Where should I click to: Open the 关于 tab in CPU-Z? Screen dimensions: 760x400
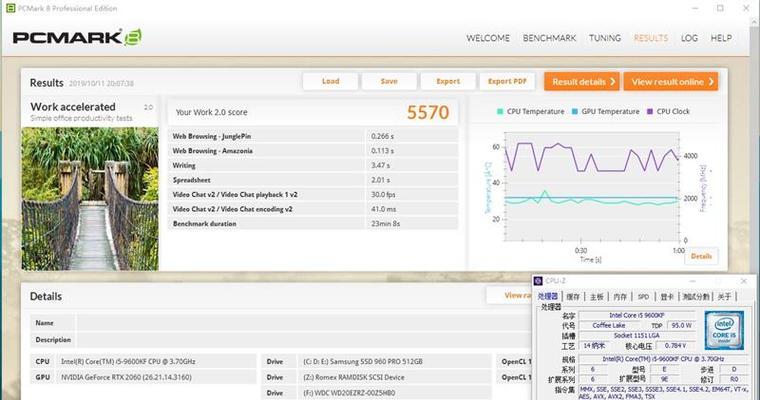pyautogui.click(x=724, y=296)
